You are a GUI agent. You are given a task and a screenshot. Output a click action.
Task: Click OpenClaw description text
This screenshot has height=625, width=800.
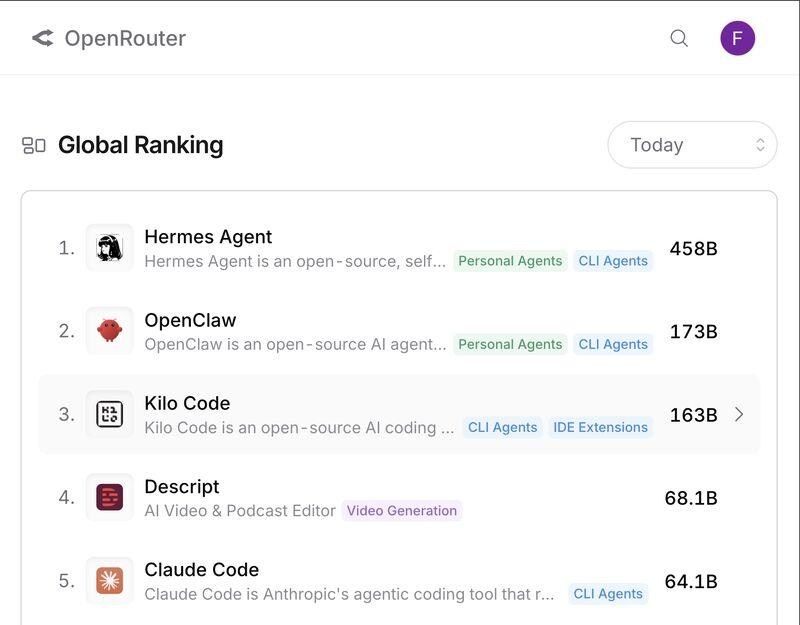point(295,344)
